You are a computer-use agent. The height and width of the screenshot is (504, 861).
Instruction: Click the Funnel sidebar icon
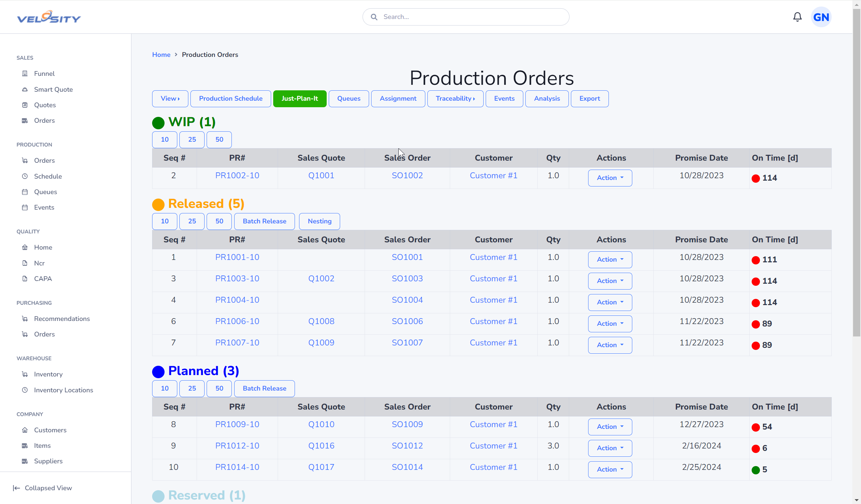pos(25,73)
